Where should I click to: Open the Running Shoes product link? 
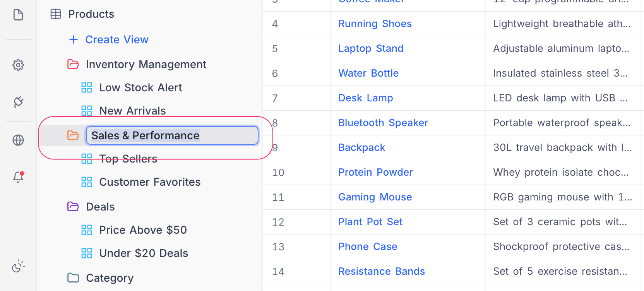click(375, 24)
